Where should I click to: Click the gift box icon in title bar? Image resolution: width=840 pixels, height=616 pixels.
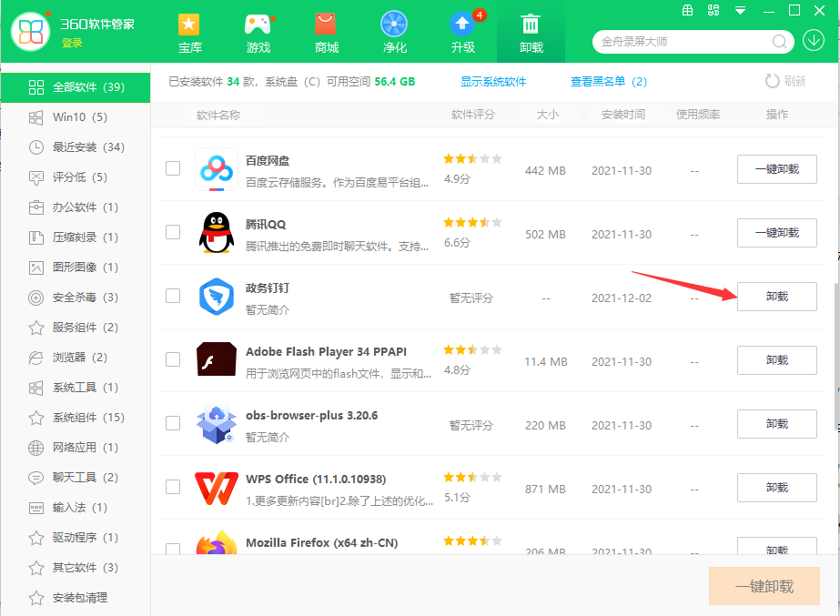pos(687,10)
